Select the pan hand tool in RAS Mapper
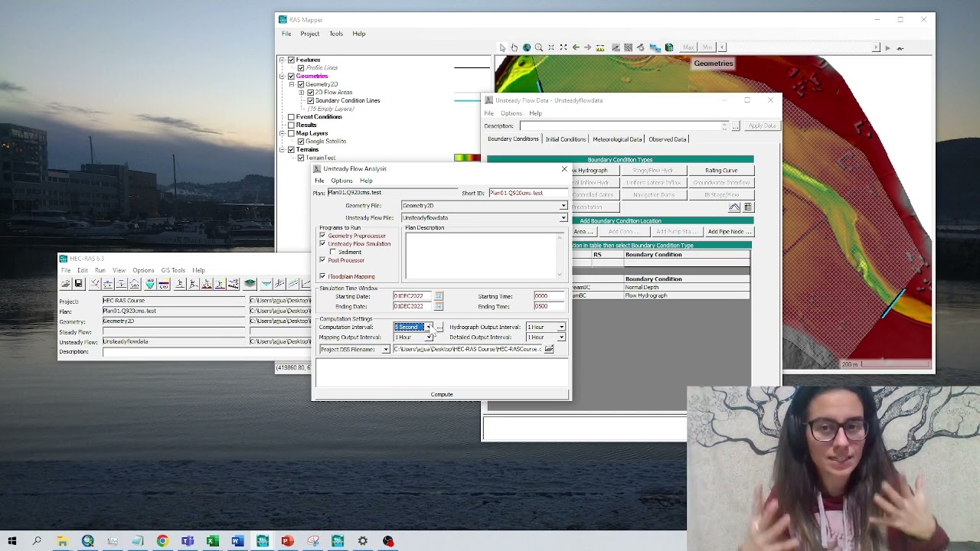This screenshot has height=551, width=980. pyautogui.click(x=514, y=47)
